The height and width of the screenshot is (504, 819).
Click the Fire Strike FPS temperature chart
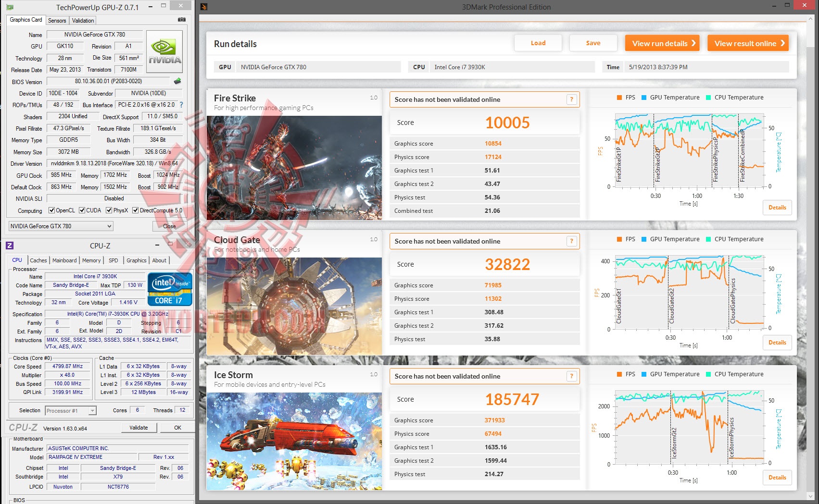click(x=690, y=150)
